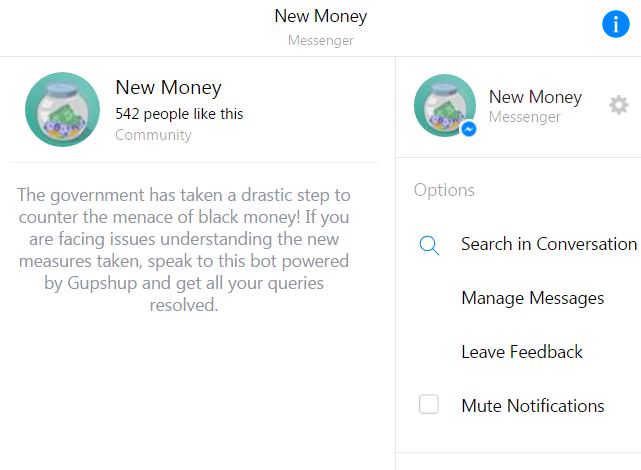Click the New Money title in header
Screen dimensions: 641x470
point(320,17)
